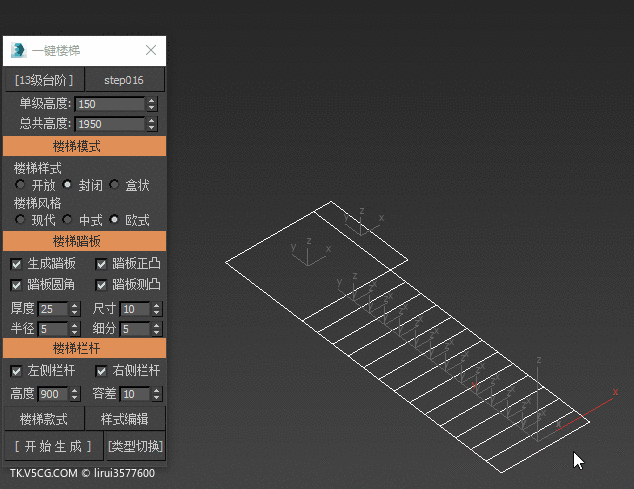Image resolution: width=634 pixels, height=489 pixels.
Task: Uncheck the 右侧栏杆 checkbox
Action: pos(102,371)
